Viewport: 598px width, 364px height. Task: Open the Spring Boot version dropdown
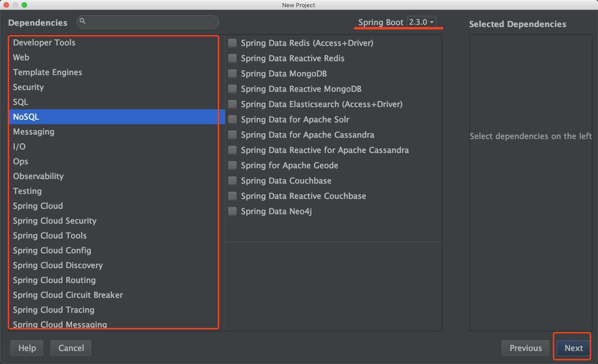coord(422,22)
